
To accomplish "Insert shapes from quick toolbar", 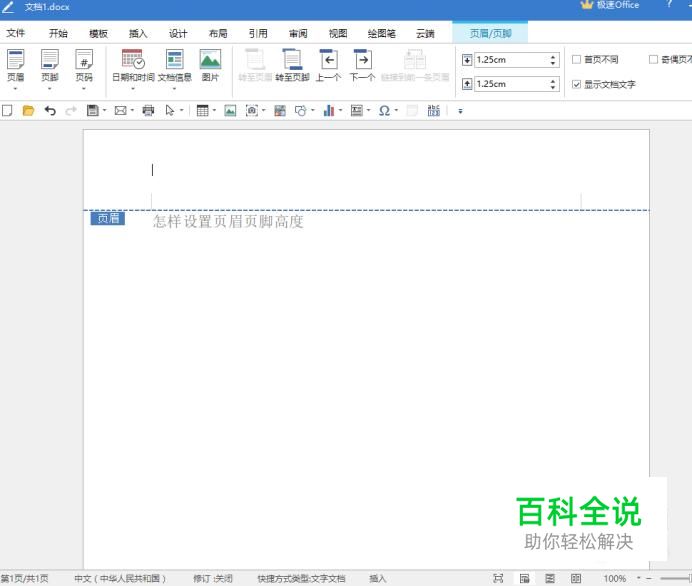I will 301,110.
